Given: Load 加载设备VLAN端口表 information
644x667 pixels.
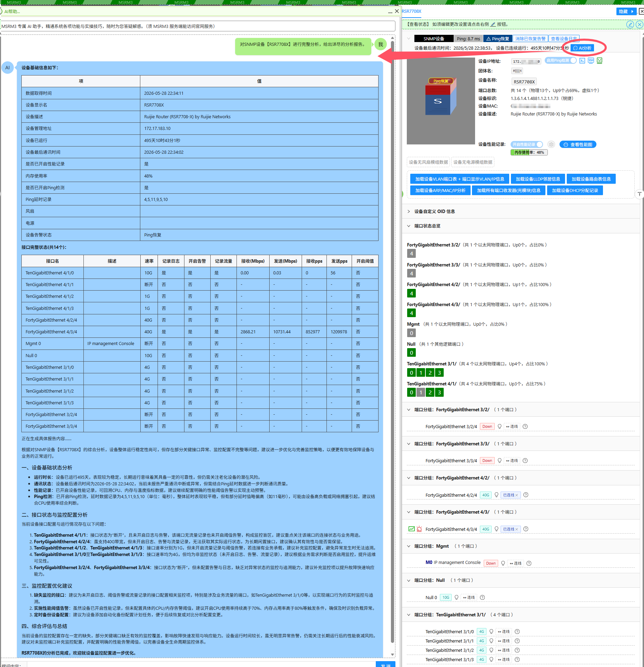Looking at the screenshot, I should click(x=460, y=179).
